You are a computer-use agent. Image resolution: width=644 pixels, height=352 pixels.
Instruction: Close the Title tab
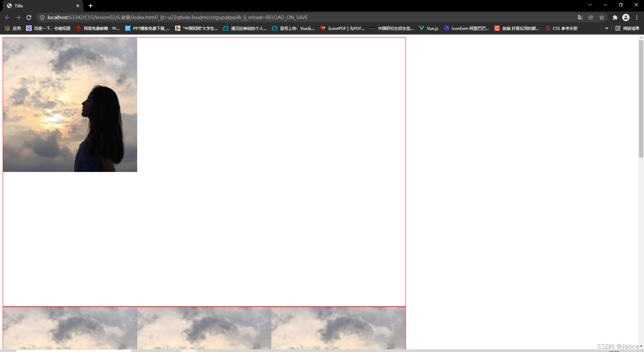pyautogui.click(x=78, y=6)
